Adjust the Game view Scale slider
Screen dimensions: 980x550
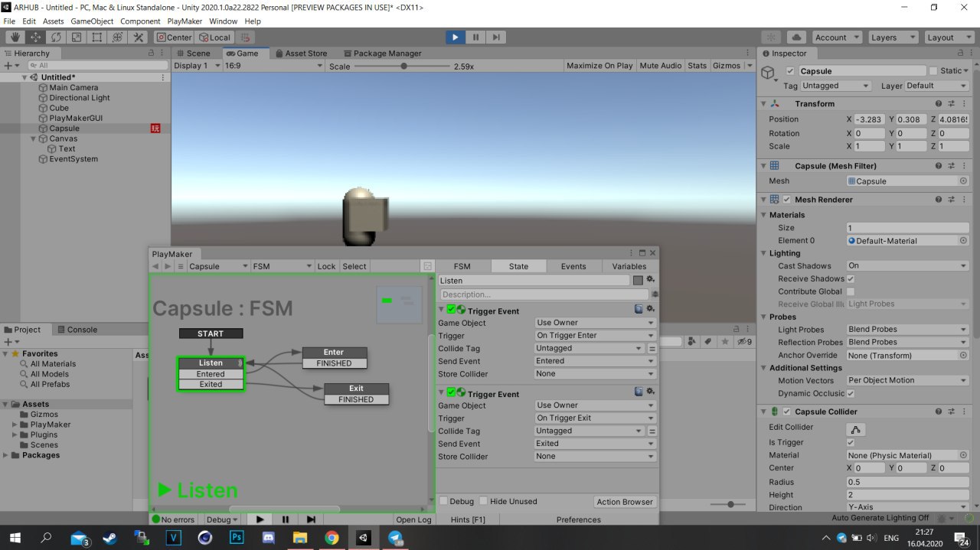pyautogui.click(x=403, y=67)
